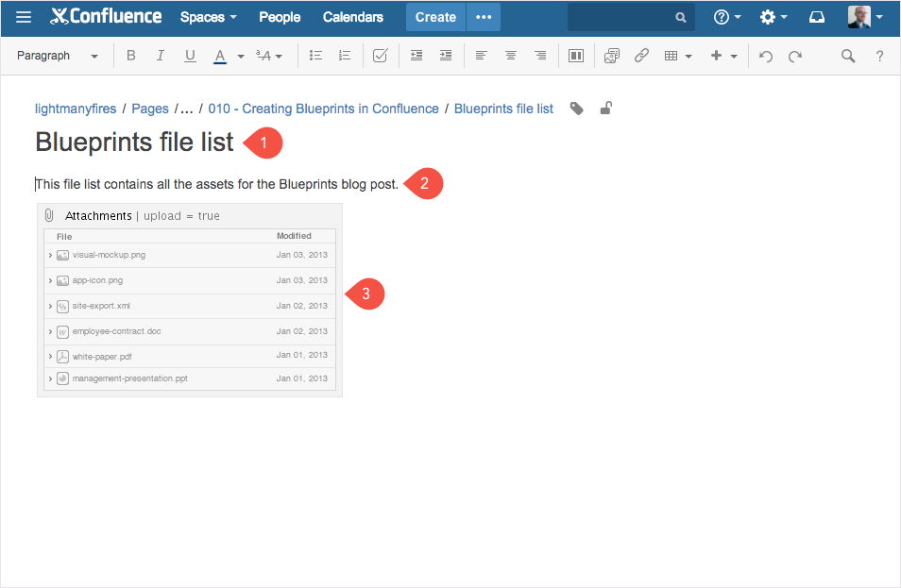Place cursor in the intro paragraph

point(216,184)
